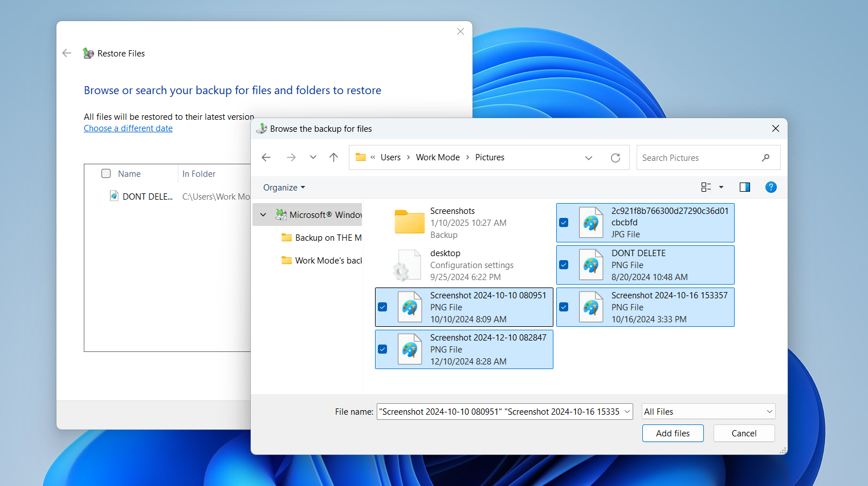868x486 pixels.
Task: Select Backup on THE M tree folder
Action: (x=321, y=238)
